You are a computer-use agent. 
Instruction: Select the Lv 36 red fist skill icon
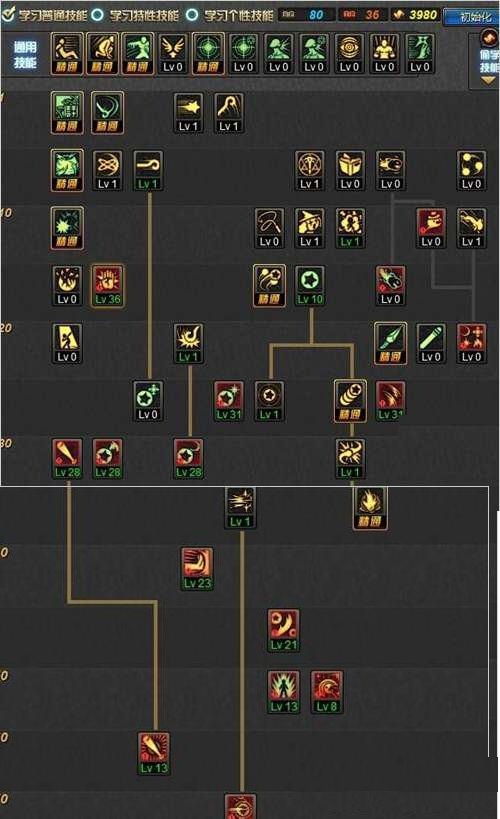(x=108, y=285)
